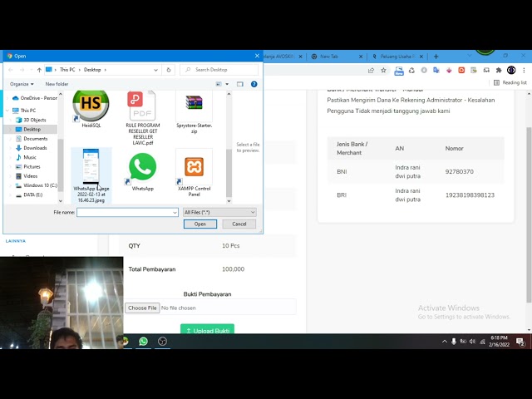Screen dimensions: 532x399
Task: Open the browser profile avatar
Action: 511,70
